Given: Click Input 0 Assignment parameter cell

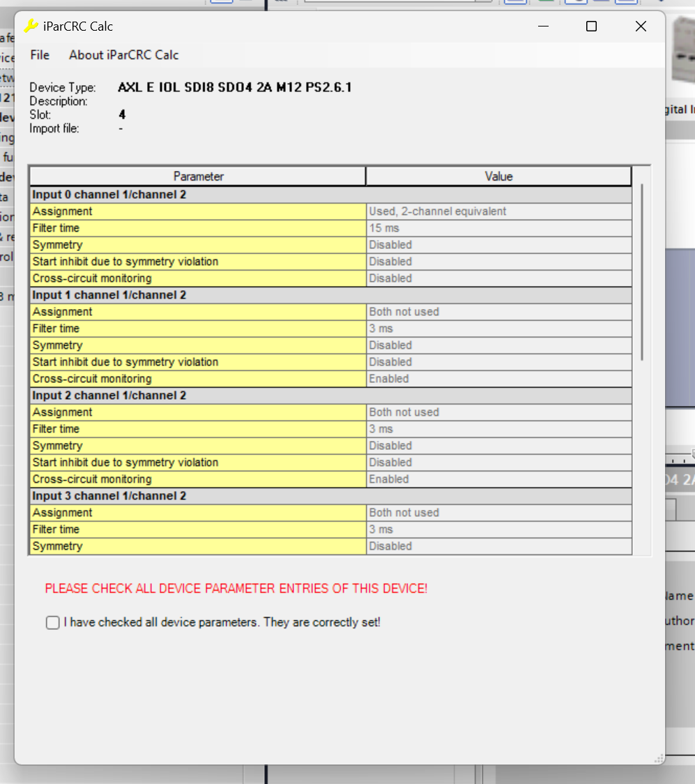Looking at the screenshot, I should pyautogui.click(x=198, y=211).
